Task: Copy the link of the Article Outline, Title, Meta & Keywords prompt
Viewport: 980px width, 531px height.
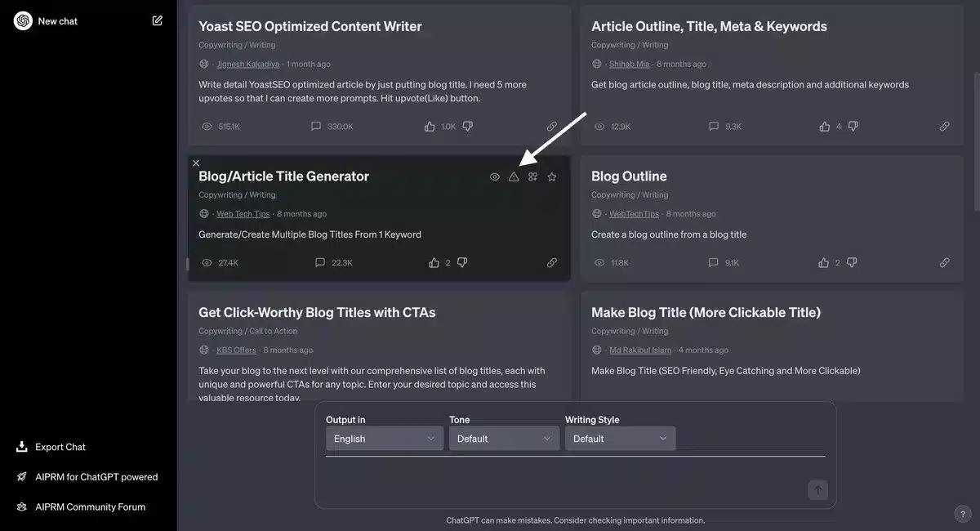Action: (x=945, y=127)
